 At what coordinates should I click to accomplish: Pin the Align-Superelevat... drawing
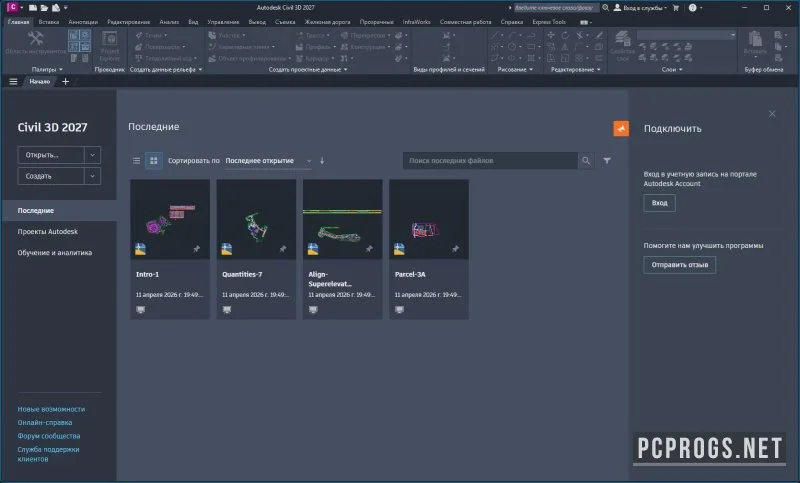coord(369,249)
